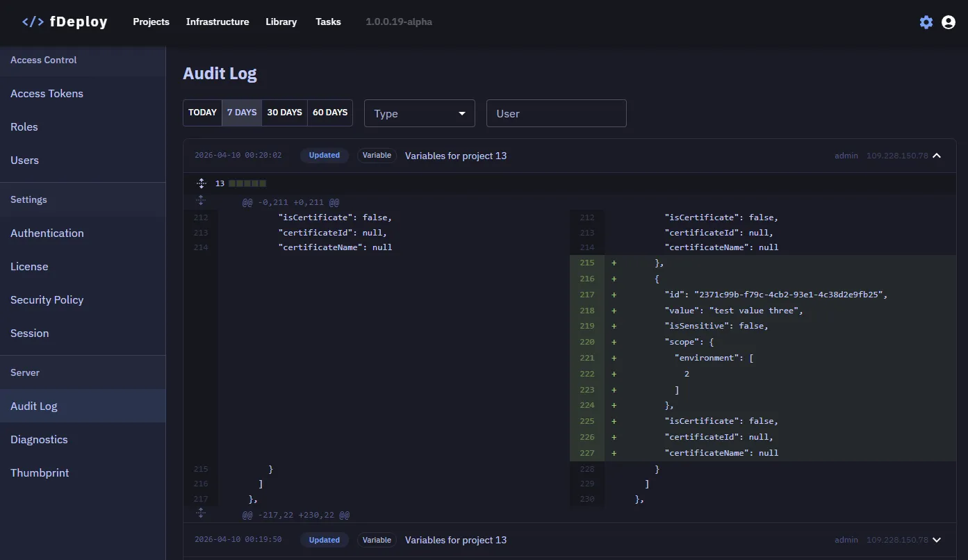Open the Library menu

(281, 22)
